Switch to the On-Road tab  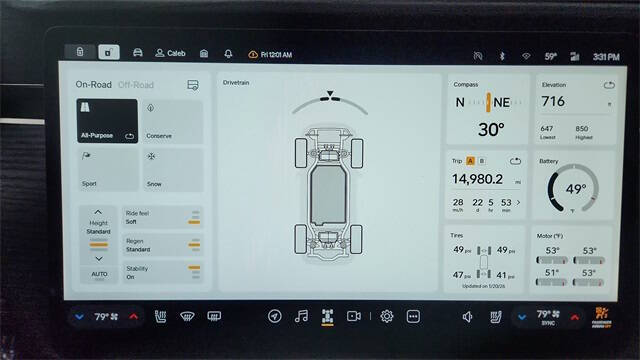tap(93, 84)
